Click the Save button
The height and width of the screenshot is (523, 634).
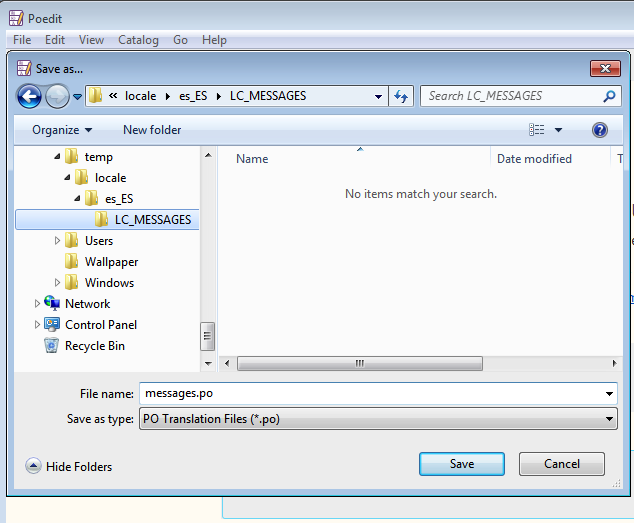click(x=461, y=464)
